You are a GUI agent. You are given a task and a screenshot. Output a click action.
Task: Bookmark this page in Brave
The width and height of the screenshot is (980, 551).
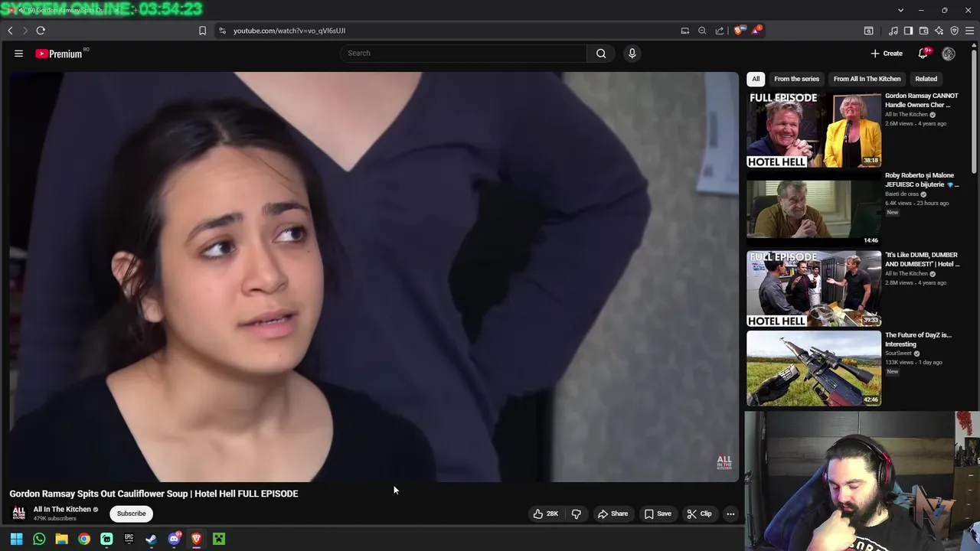202,31
